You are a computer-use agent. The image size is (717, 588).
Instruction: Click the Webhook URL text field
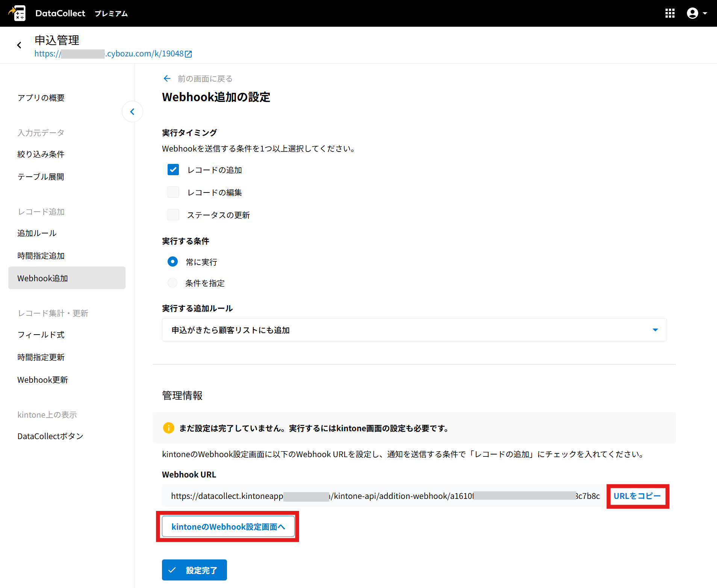pyautogui.click(x=383, y=496)
